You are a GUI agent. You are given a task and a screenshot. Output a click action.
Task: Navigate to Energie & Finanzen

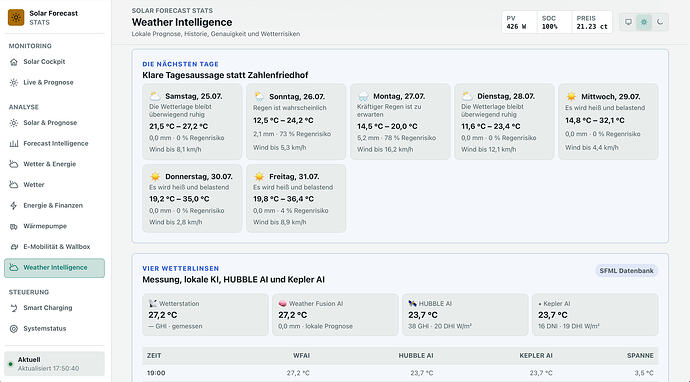pos(55,206)
